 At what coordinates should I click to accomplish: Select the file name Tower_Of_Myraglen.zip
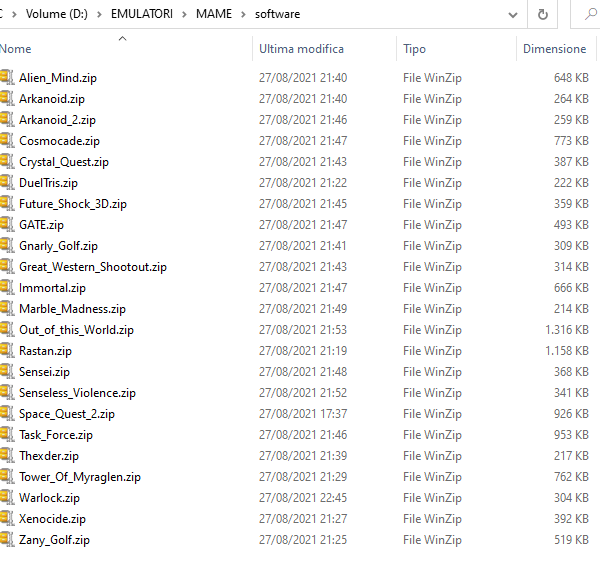(80, 477)
